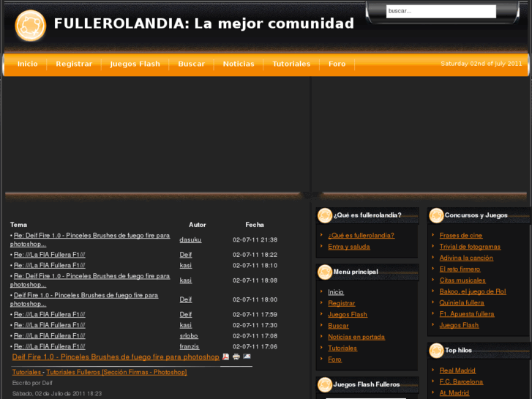Open Frases de cine contest link
Viewport: 532px width, 399px height.
pyautogui.click(x=461, y=235)
